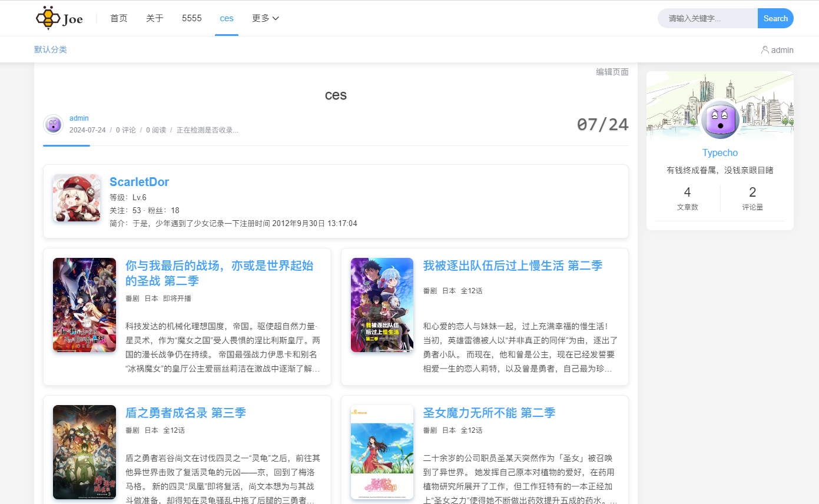Select the ces nav tab
This screenshot has height=504, width=819.
pos(227,18)
